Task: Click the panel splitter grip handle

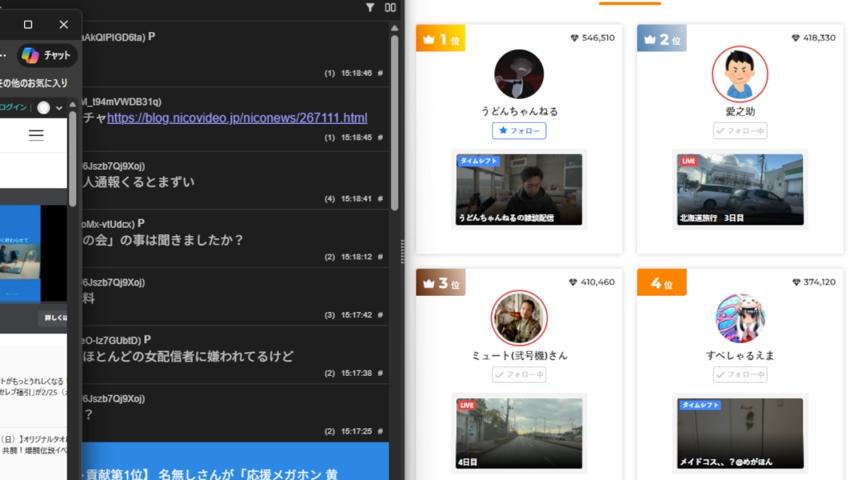Action: (x=402, y=252)
